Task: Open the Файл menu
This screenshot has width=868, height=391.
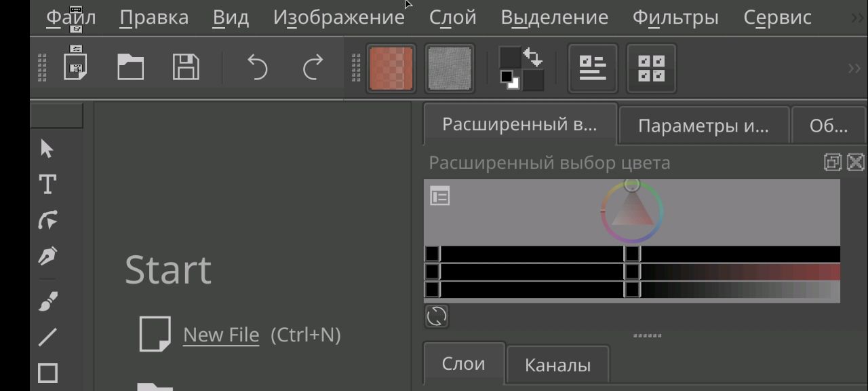Action: tap(71, 17)
